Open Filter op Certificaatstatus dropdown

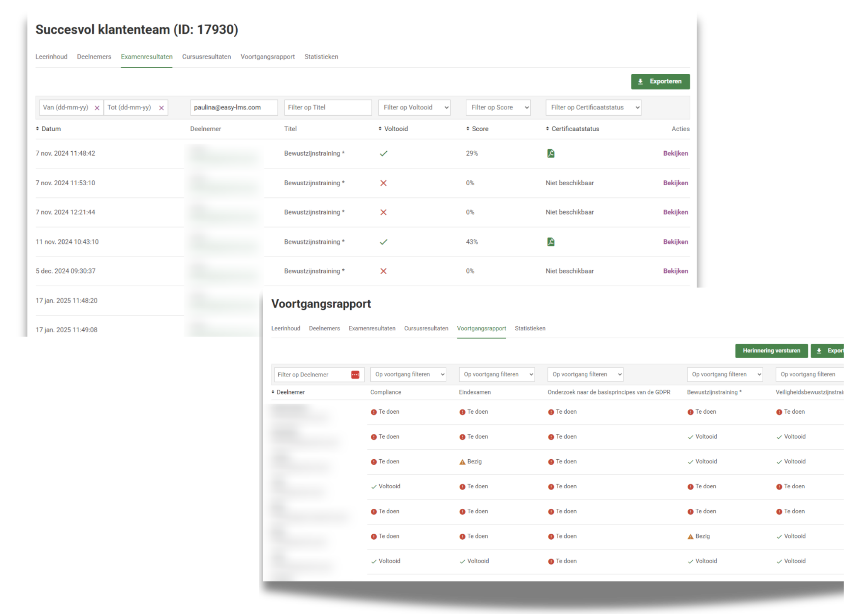click(x=593, y=108)
